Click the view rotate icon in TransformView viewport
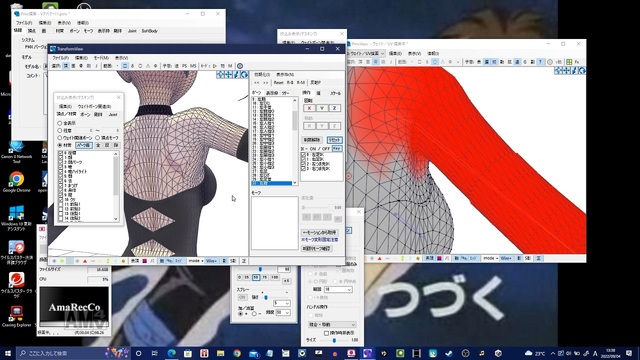640x360 pixels. (244, 74)
